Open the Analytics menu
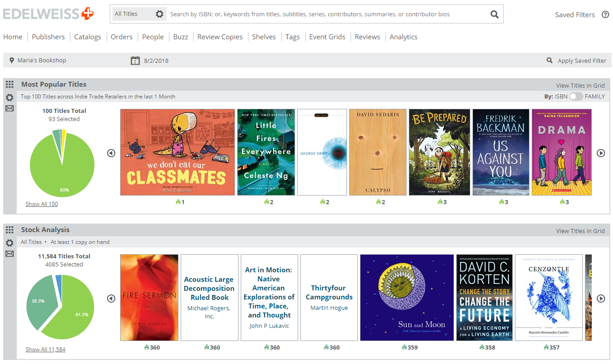613x364 pixels. point(403,37)
